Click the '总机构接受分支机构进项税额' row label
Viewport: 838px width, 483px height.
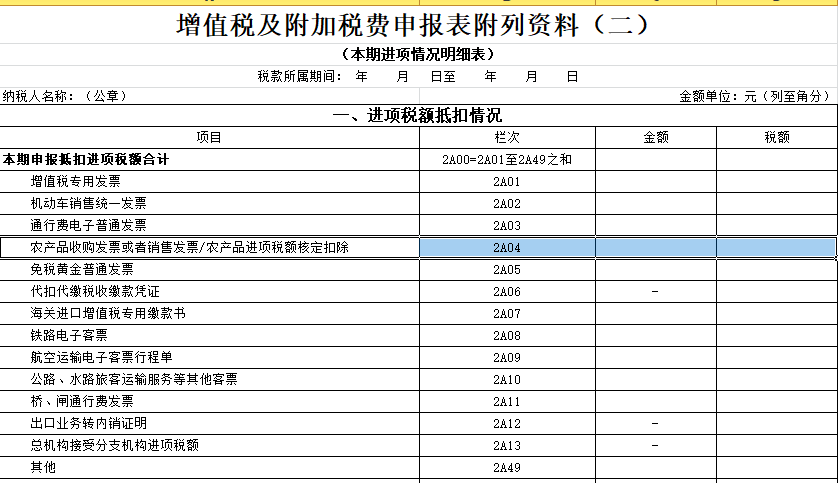tap(114, 445)
